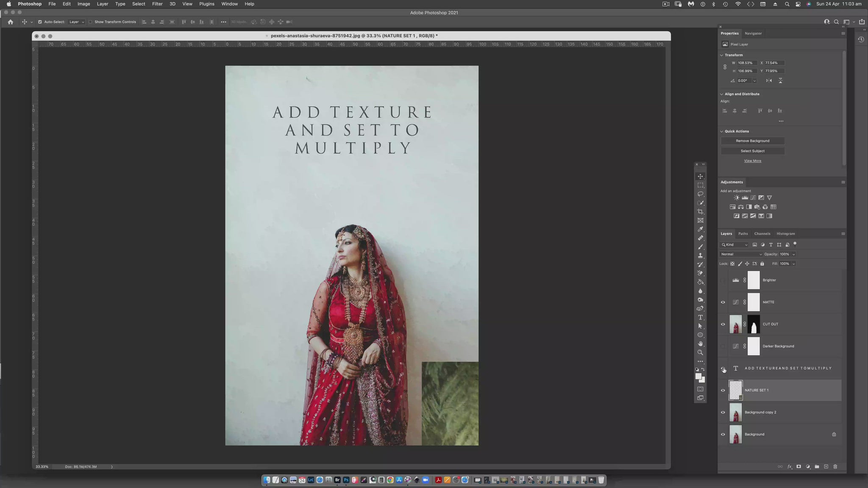The image size is (868, 488).
Task: Add a Photo Filter adjustment
Action: coord(757,207)
